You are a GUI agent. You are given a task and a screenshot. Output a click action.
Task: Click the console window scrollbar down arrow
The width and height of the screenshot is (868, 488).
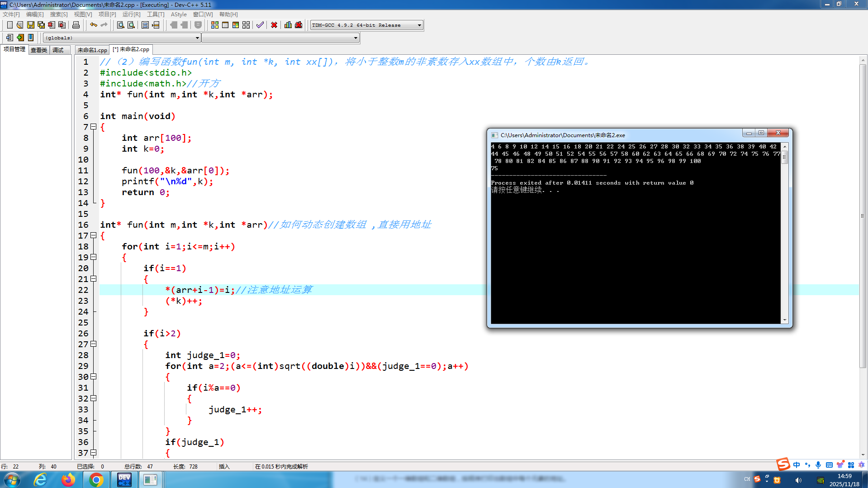coord(785,320)
